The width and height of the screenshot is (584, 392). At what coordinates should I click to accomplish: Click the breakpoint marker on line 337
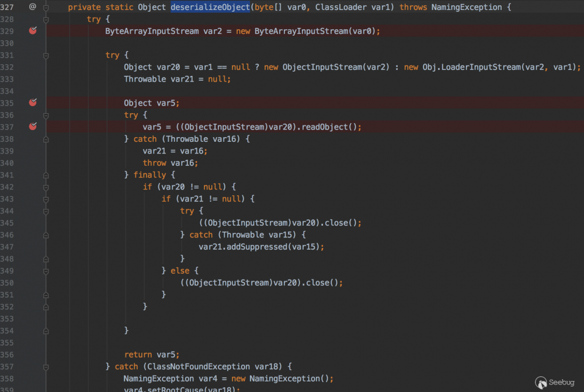(33, 127)
